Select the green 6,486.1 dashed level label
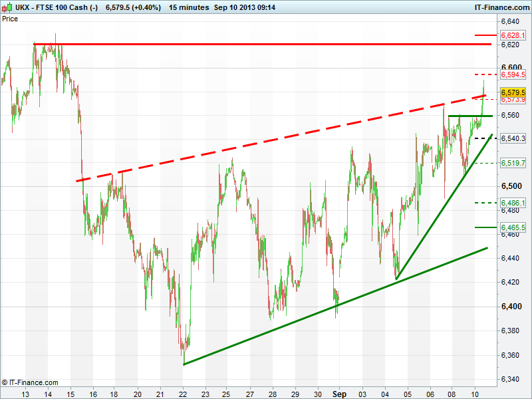This screenshot has width=532, height=399. click(513, 203)
